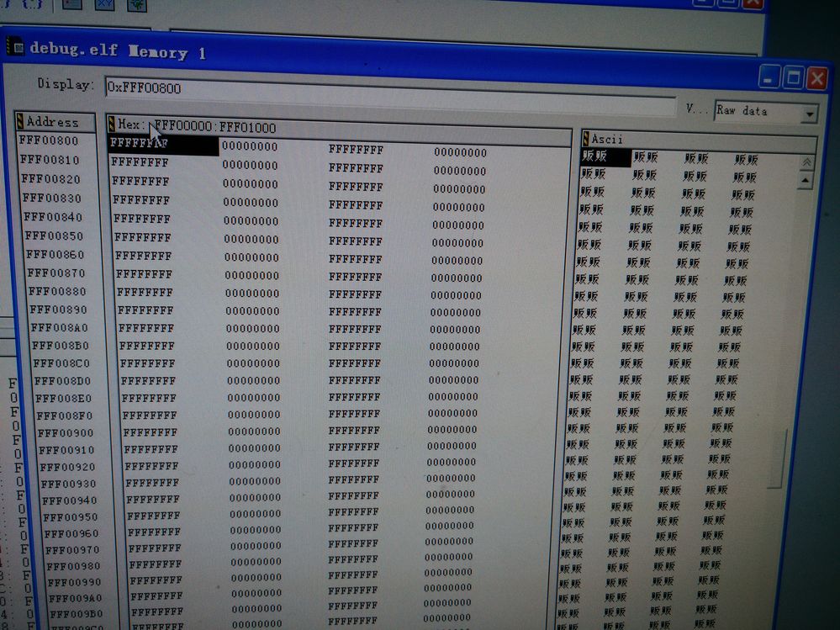The height and width of the screenshot is (630, 840).
Task: Select address FFF008A0
Action: 60,328
